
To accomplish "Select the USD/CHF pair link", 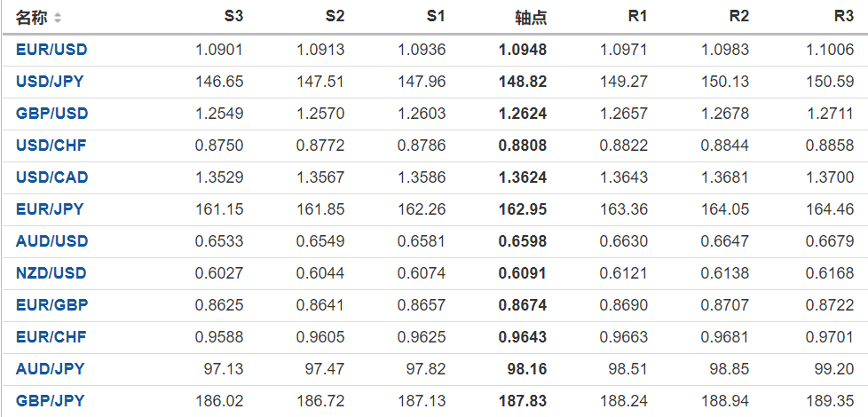I will pos(51,146).
